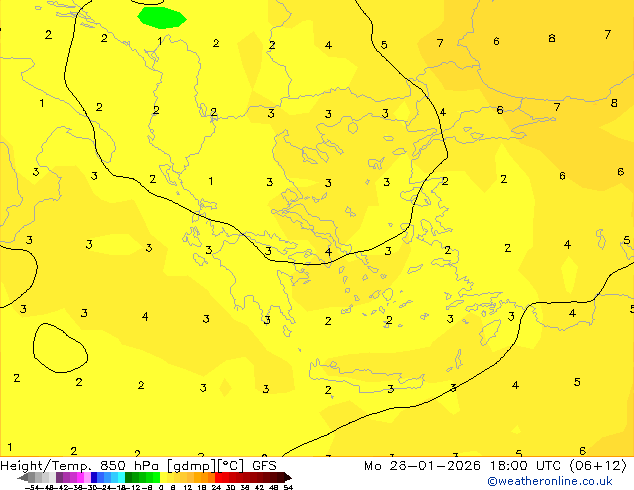Click the "[°C]" unit label

click(231, 466)
